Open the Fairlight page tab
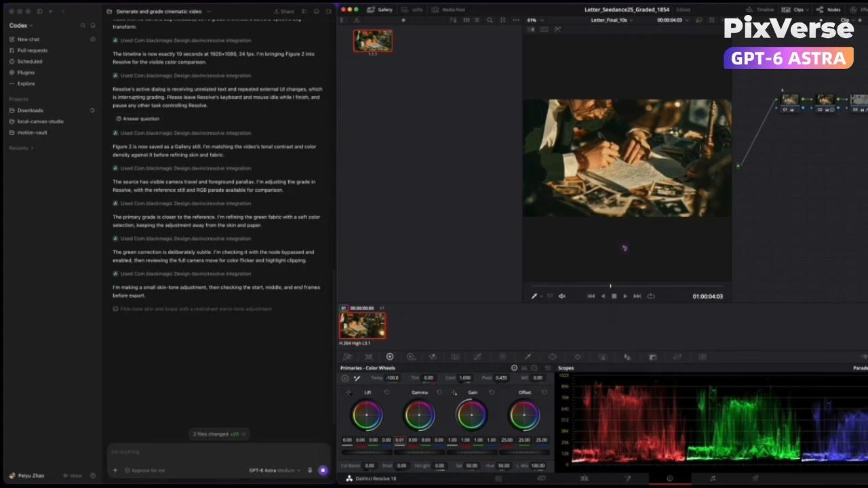This screenshot has width=868, height=488. click(713, 479)
